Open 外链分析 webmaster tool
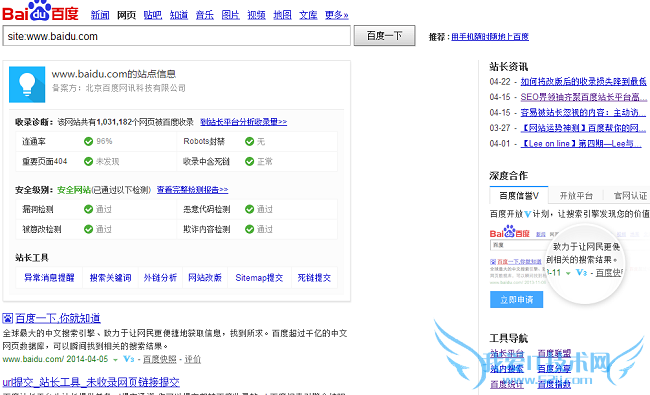 click(160, 278)
